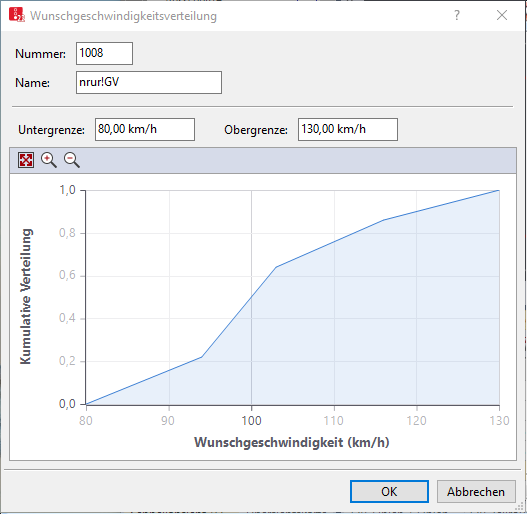The width and height of the screenshot is (527, 514).
Task: Click into the Name field containing nrur!GV
Action: coord(149,82)
